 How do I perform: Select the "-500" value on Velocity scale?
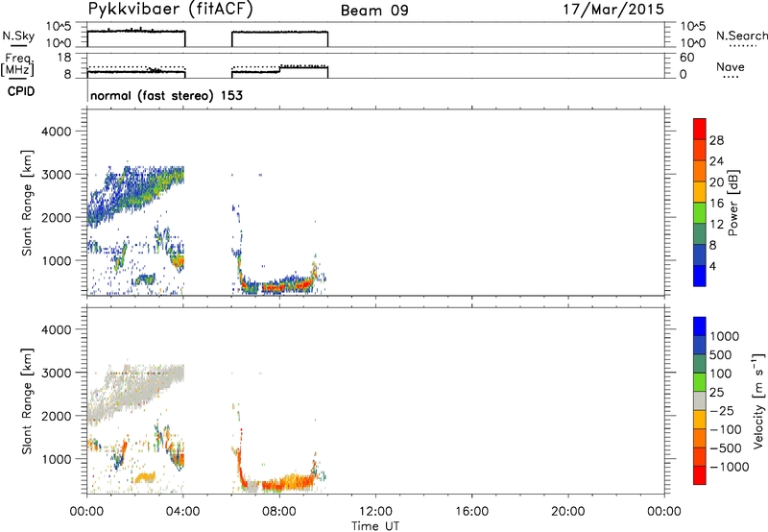pyautogui.click(x=726, y=448)
